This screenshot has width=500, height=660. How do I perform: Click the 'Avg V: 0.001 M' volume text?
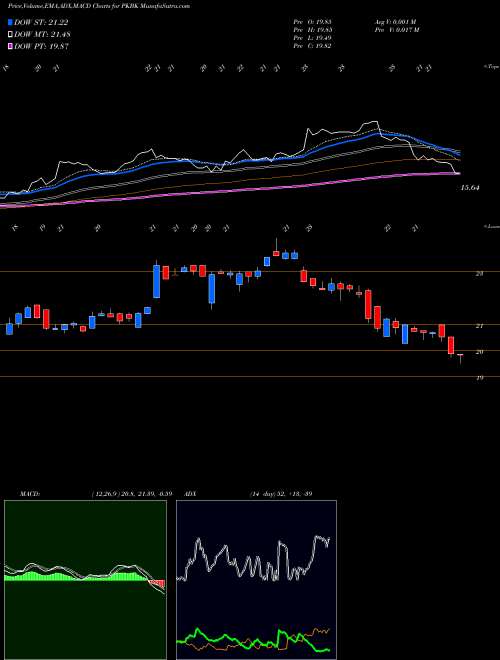click(x=395, y=22)
